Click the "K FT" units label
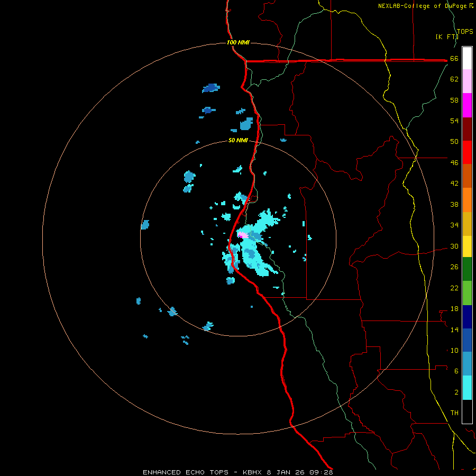476x476 pixels. tap(446, 36)
